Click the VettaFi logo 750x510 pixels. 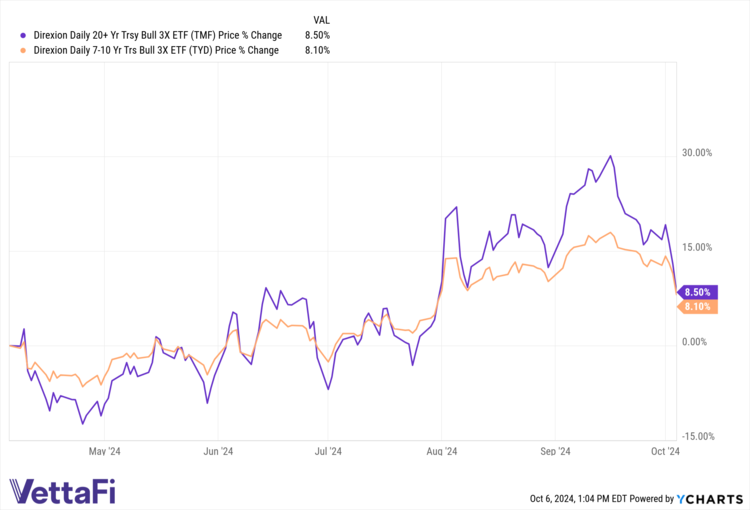tap(69, 490)
